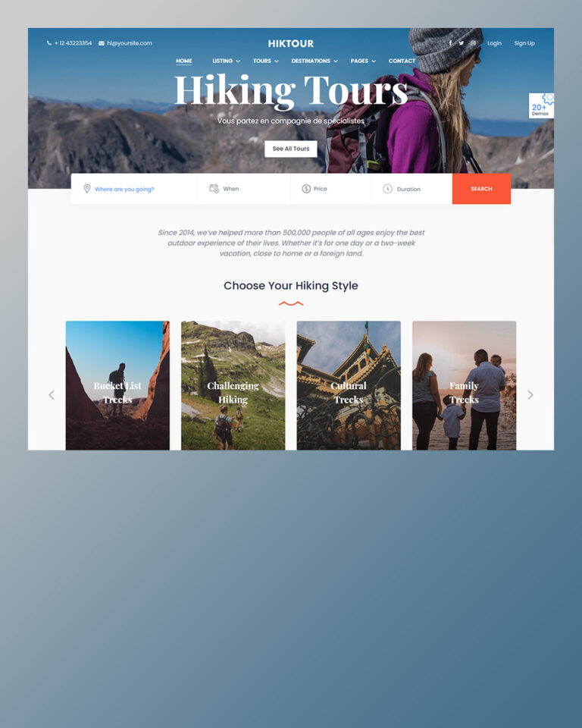This screenshot has width=582, height=728.
Task: Select the Contact menu item
Action: [x=402, y=61]
